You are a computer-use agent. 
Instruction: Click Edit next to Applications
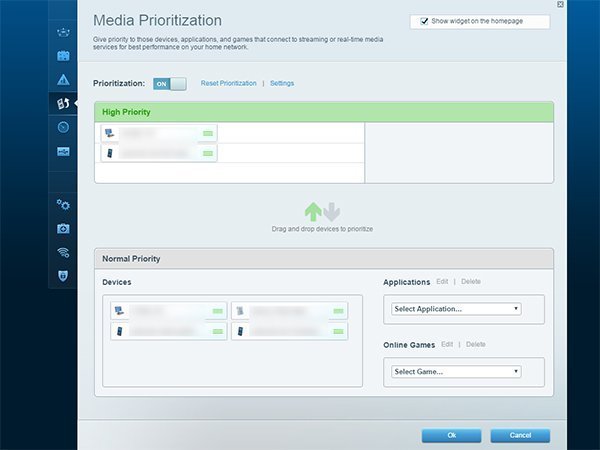[442, 281]
